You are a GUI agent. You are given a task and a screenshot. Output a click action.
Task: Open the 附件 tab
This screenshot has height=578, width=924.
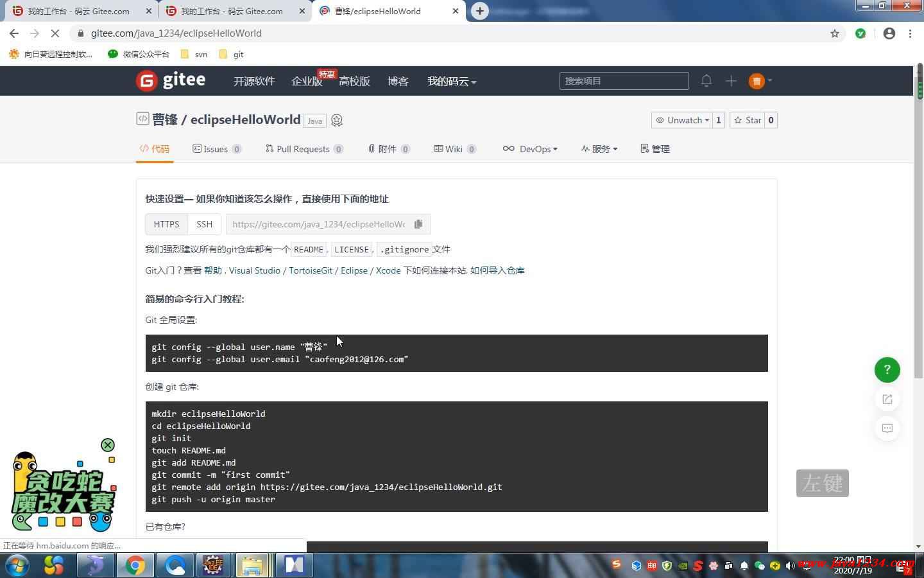[x=389, y=149]
